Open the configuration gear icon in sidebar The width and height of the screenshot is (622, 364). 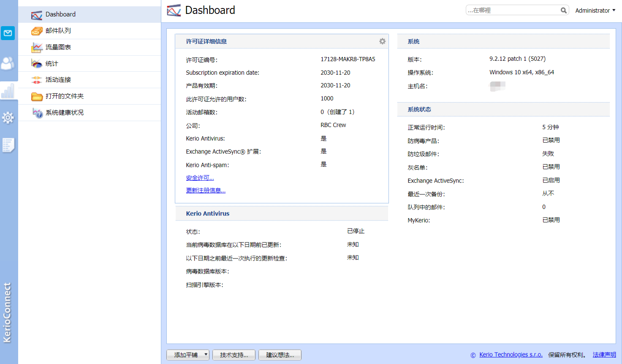[x=8, y=117]
